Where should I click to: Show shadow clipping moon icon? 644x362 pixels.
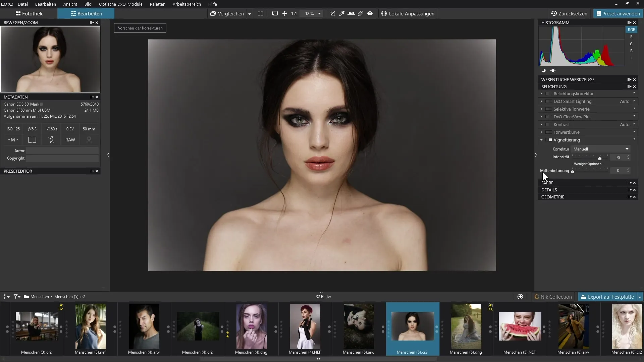point(544,71)
